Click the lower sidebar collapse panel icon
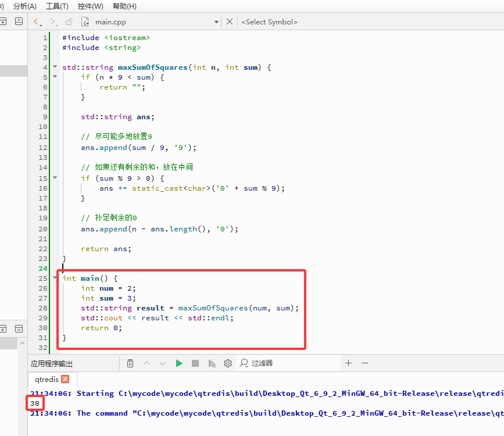This screenshot has width=504, height=436. [19, 328]
